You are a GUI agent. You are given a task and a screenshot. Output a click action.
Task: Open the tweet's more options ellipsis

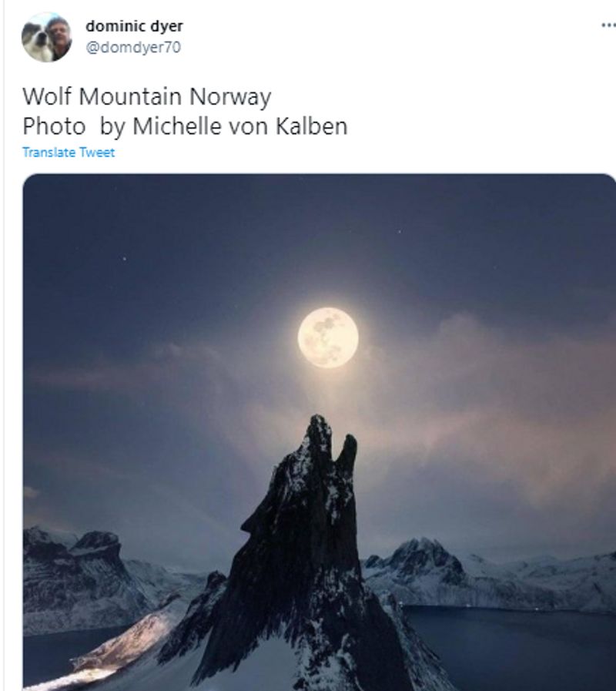[608, 25]
